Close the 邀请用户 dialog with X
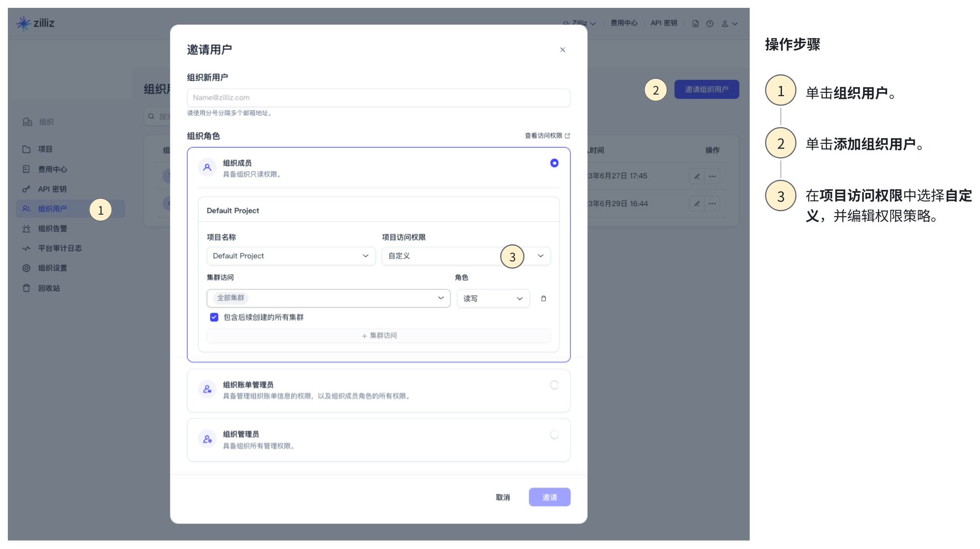This screenshot has width=980, height=549. (562, 50)
